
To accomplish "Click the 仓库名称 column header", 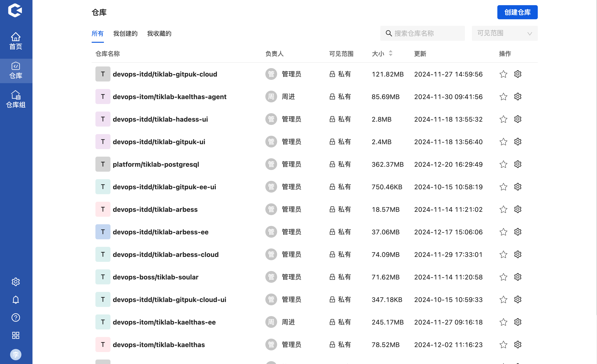I will click(108, 54).
